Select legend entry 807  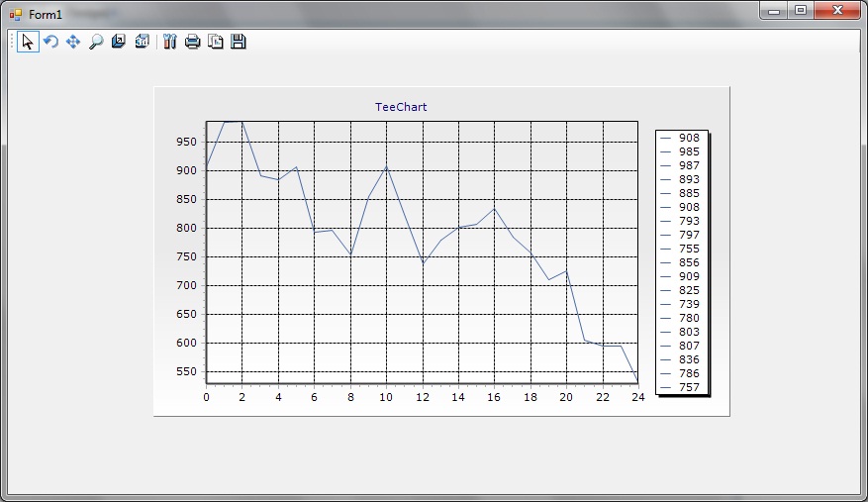tap(689, 346)
